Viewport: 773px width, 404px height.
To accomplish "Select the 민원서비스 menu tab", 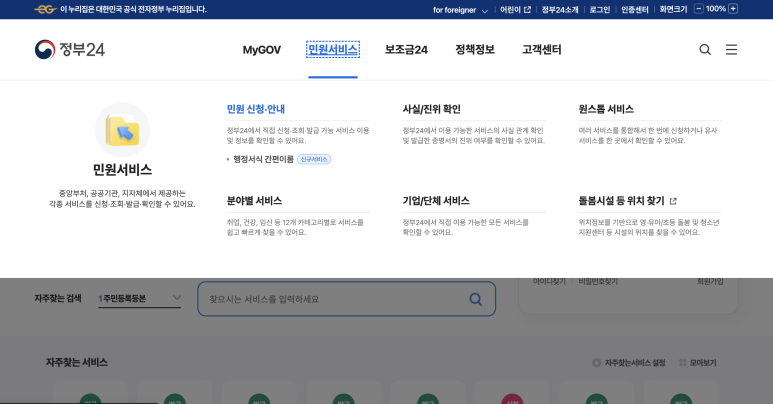I will pos(333,49).
